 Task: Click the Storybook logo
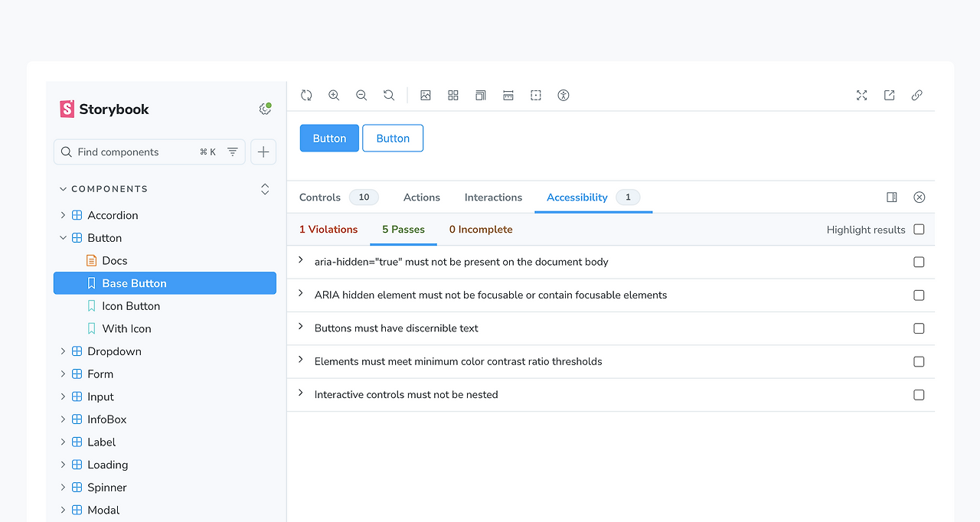click(104, 109)
